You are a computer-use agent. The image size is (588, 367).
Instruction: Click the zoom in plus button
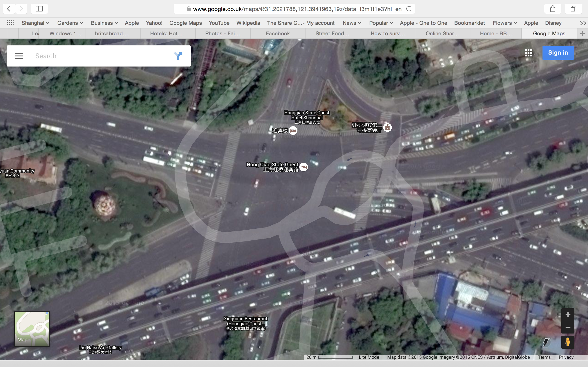coord(568,314)
